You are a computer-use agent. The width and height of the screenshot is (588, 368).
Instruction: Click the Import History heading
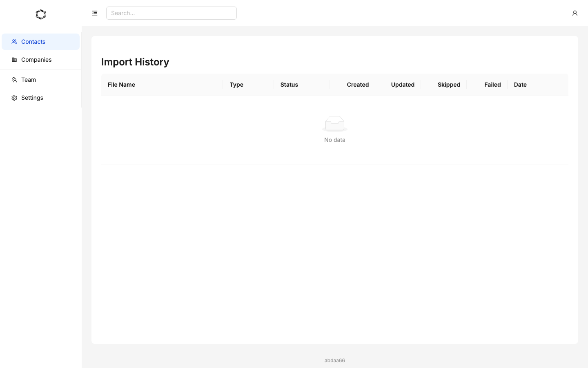point(135,62)
